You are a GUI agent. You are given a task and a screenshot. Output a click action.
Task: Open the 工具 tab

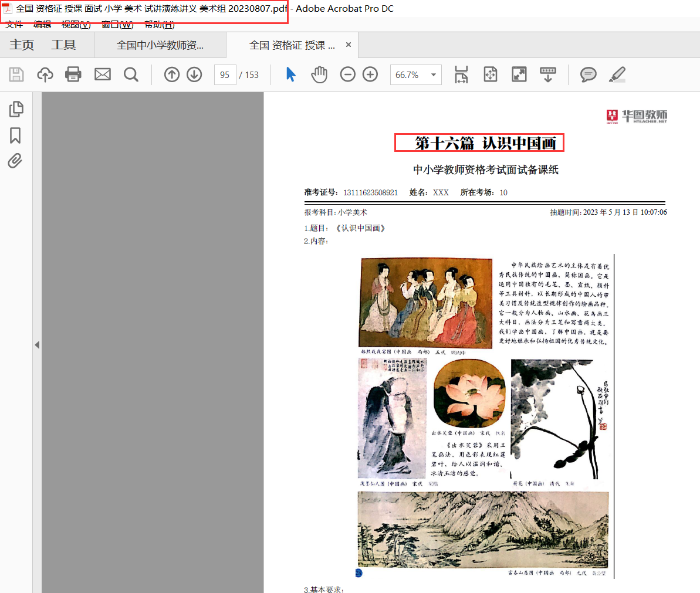tap(63, 45)
